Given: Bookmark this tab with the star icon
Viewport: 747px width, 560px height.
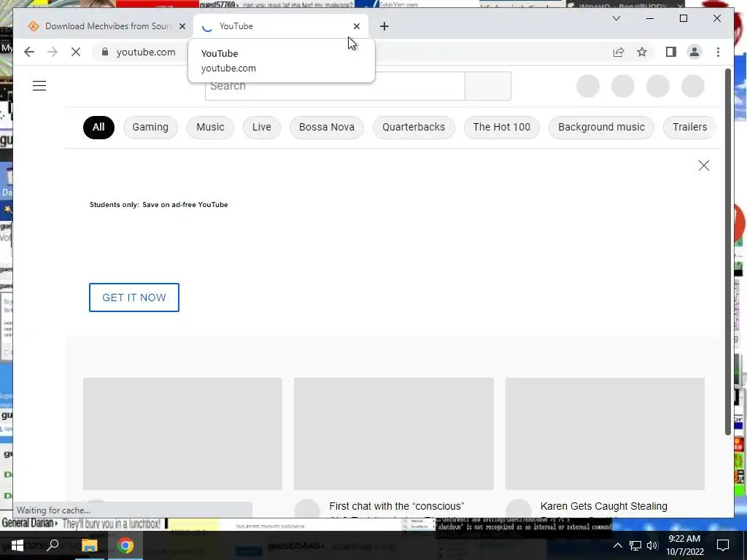Looking at the screenshot, I should [x=642, y=52].
